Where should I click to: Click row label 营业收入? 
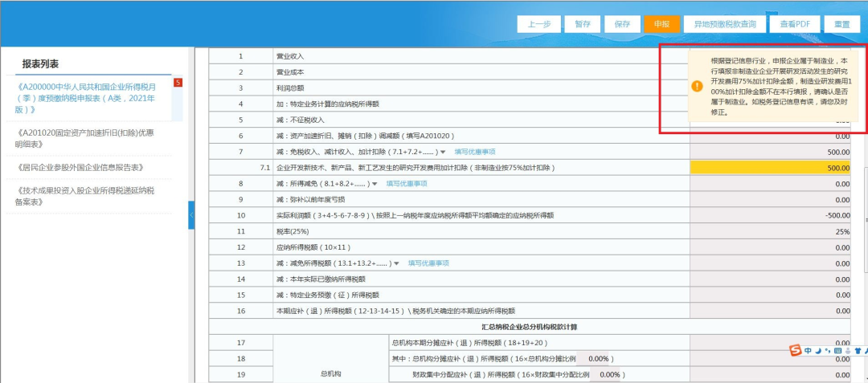coord(290,56)
